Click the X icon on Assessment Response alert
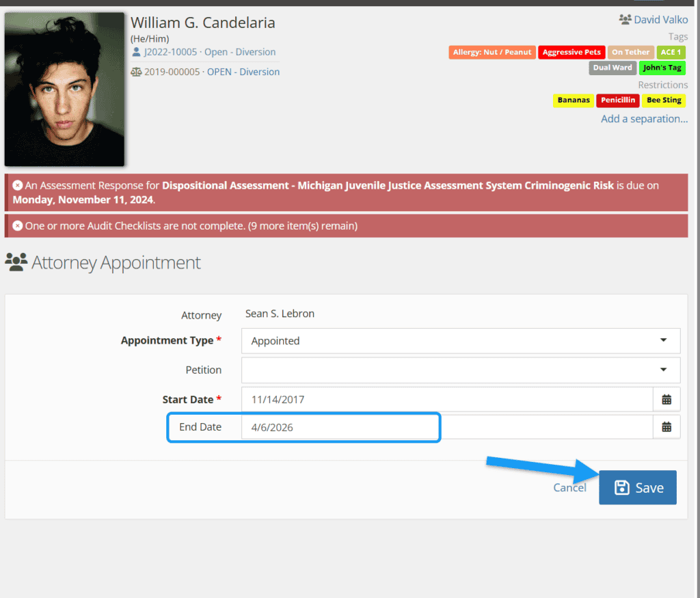Image resolution: width=700 pixels, height=598 pixels. click(x=18, y=185)
